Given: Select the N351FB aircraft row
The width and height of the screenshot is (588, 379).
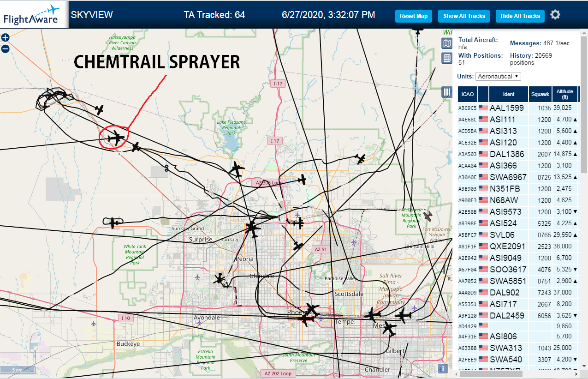Looking at the screenshot, I should [x=518, y=188].
